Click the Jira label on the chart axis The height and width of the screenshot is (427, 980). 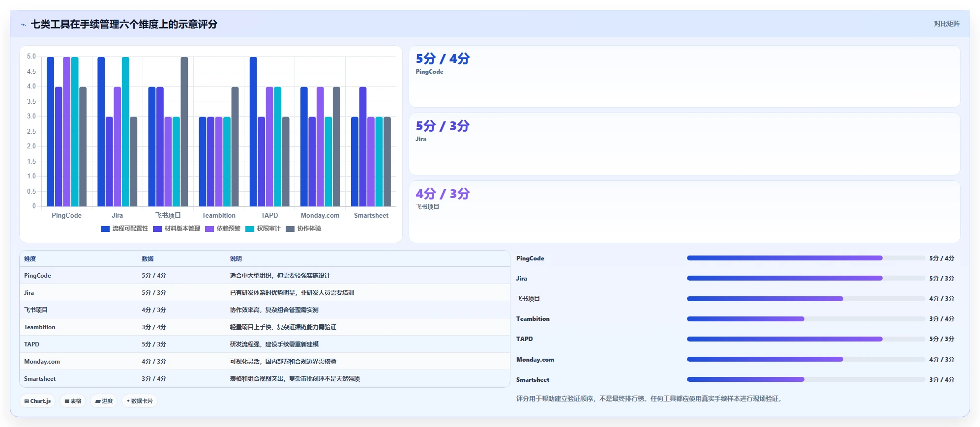[117, 216]
